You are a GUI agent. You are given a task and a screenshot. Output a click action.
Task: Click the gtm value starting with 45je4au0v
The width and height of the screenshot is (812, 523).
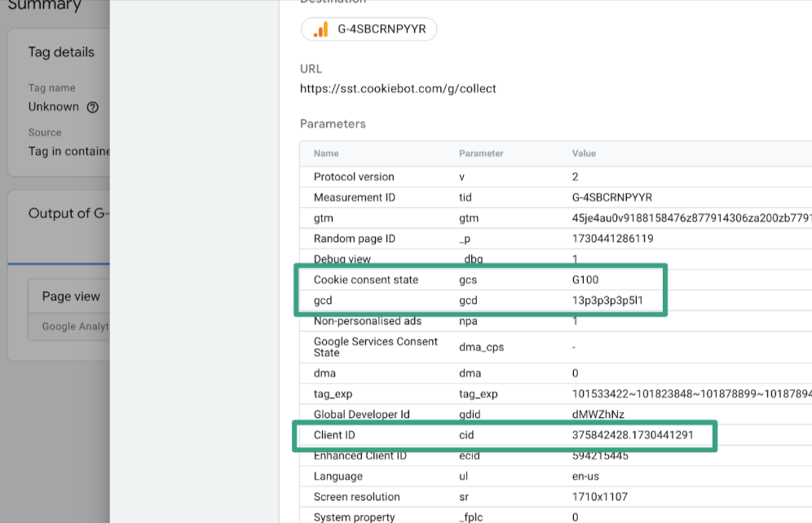(x=691, y=218)
